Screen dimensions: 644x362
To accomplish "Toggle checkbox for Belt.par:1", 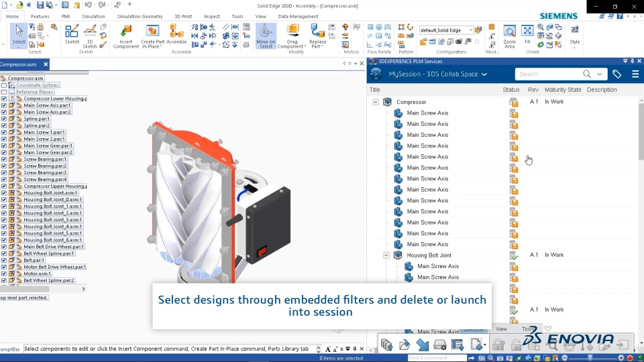I will click(x=4, y=260).
